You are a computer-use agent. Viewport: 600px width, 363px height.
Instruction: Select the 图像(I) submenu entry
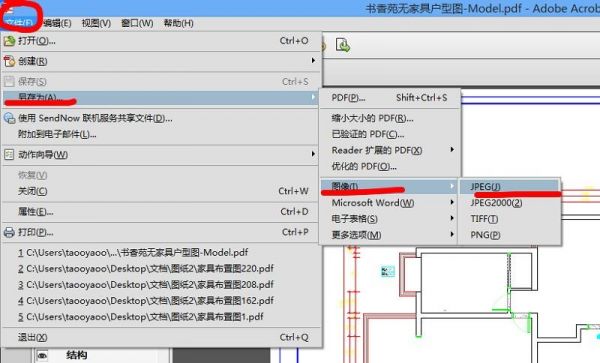[390, 186]
